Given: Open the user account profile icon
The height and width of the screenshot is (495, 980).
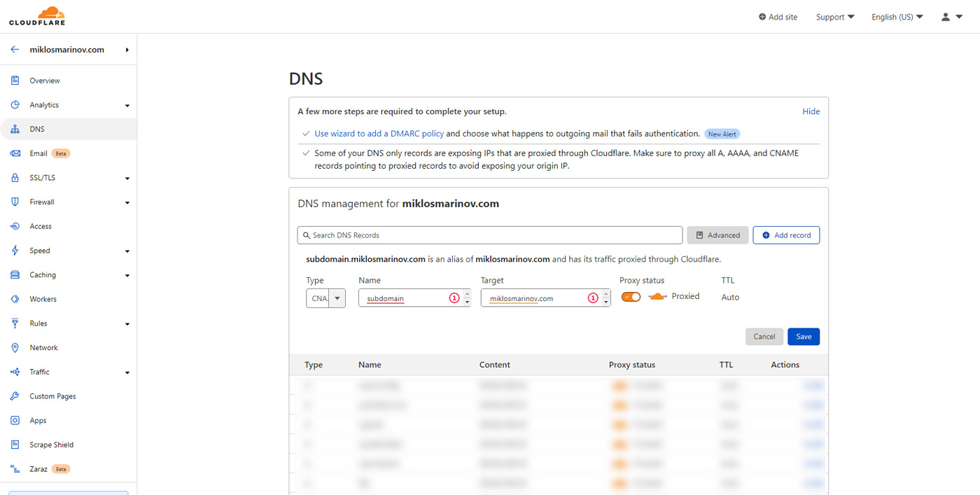Looking at the screenshot, I should (x=946, y=17).
